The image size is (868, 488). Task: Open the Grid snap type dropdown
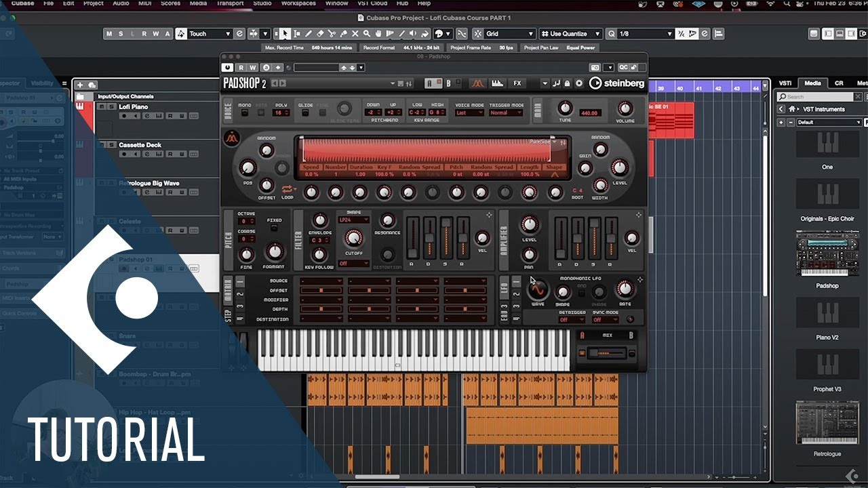pyautogui.click(x=510, y=33)
